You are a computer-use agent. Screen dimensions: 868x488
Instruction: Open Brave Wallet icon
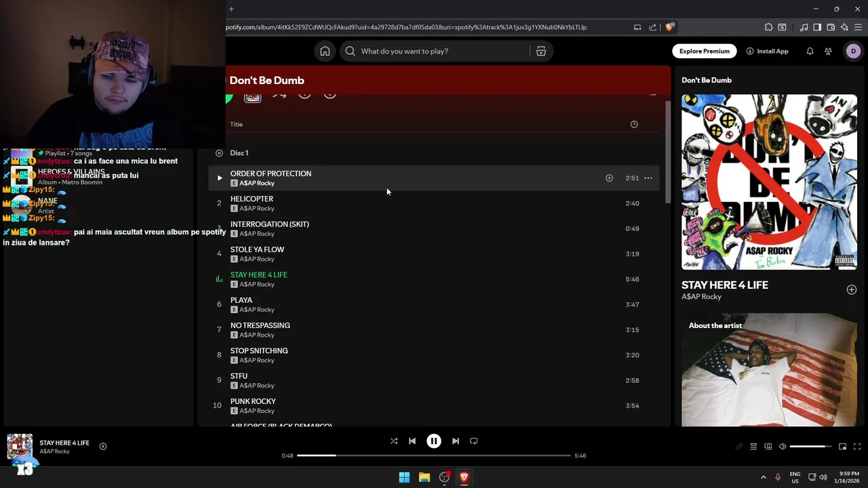831,27
